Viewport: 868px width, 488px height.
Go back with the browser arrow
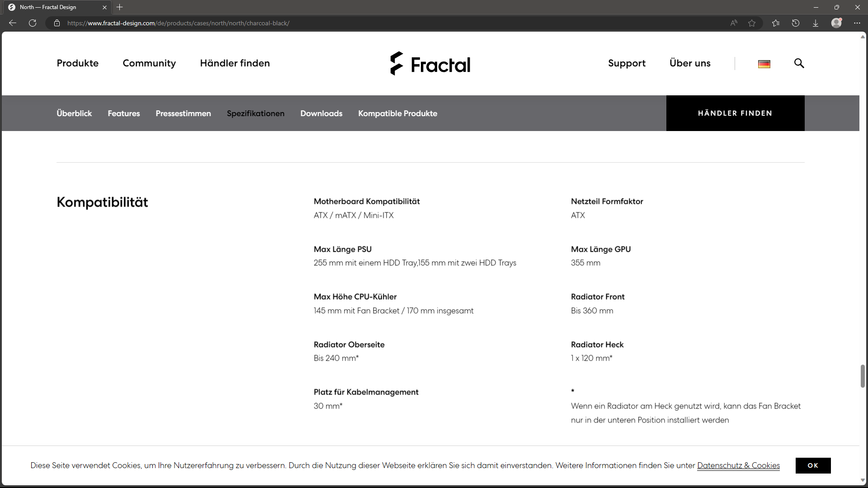tap(13, 23)
